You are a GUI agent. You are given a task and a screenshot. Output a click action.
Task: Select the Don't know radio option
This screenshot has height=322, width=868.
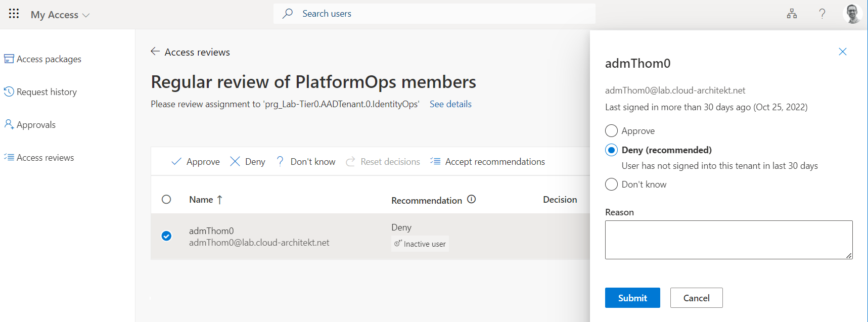[x=611, y=185]
